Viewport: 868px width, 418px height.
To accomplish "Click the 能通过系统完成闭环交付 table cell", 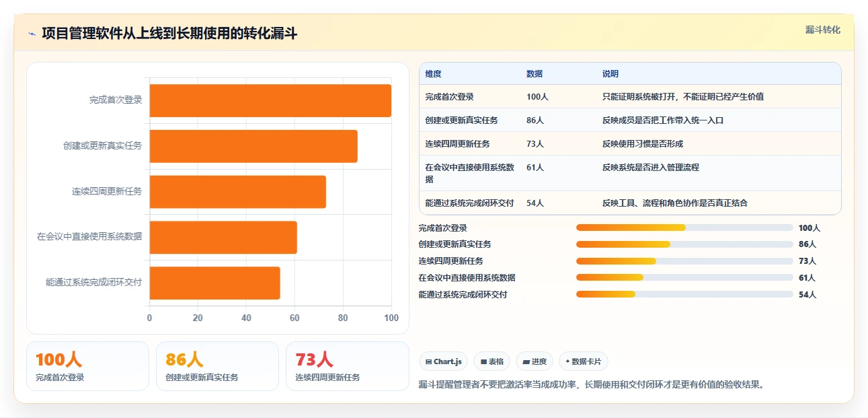I will pos(470,203).
